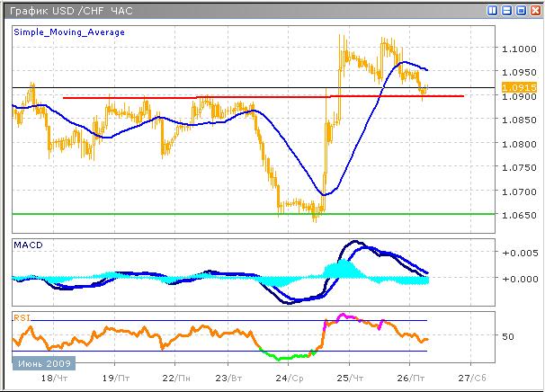This screenshot has width=545, height=392.
Task: Click the 50 level on RSI axis
Action: coord(511,336)
